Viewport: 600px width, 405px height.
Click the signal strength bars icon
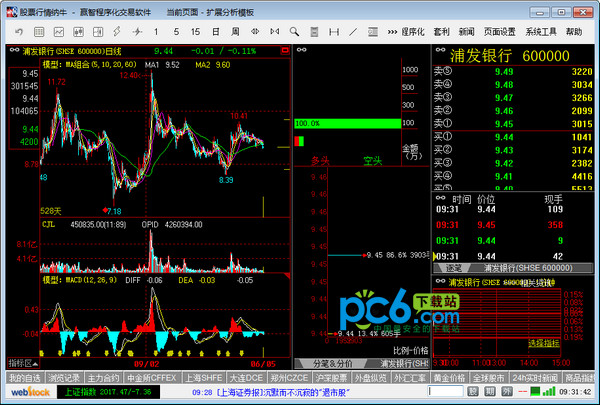pyautogui.click(x=549, y=391)
